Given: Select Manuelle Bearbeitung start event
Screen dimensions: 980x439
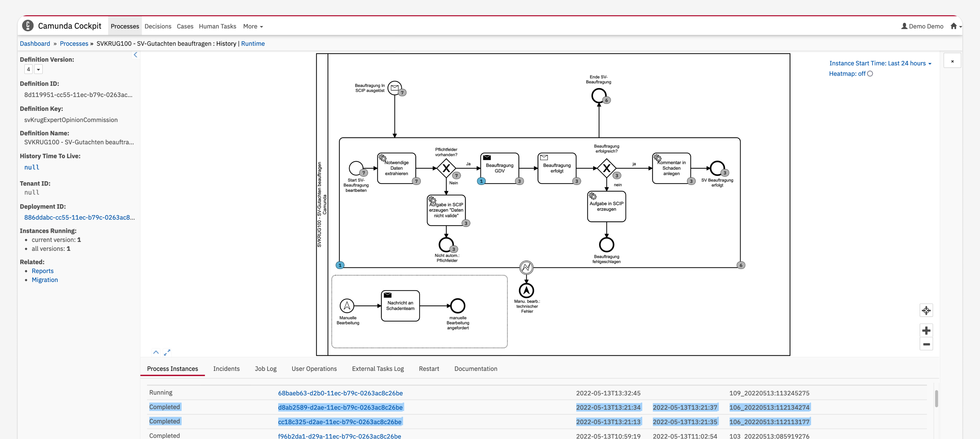Looking at the screenshot, I should point(347,306).
